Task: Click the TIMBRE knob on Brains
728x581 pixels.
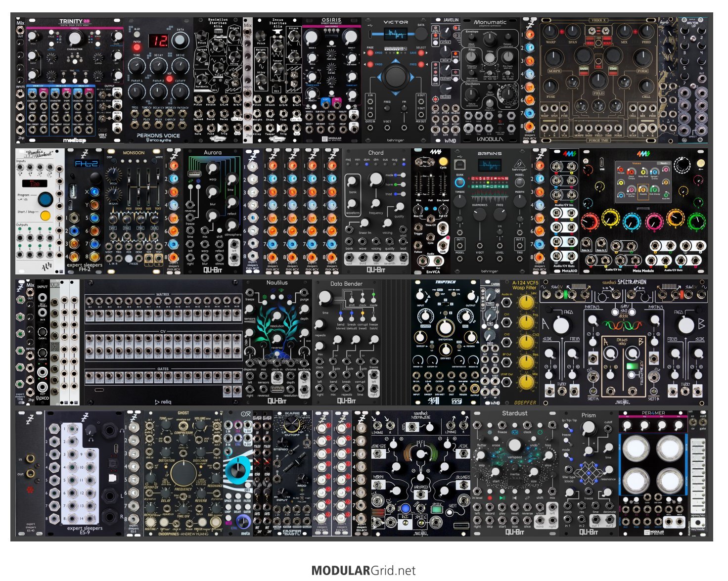Action: click(x=460, y=201)
